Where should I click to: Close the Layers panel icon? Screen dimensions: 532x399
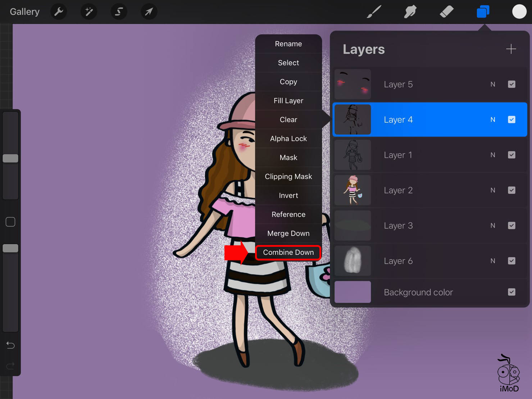[483, 12]
